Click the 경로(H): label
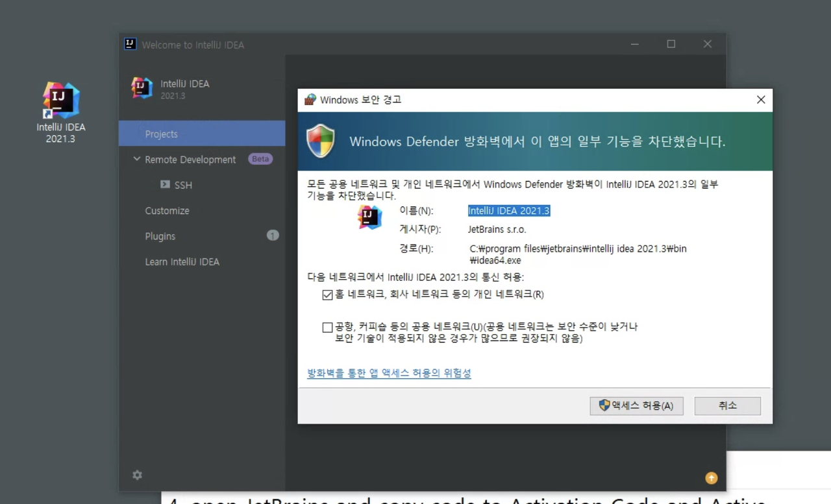 click(x=416, y=248)
